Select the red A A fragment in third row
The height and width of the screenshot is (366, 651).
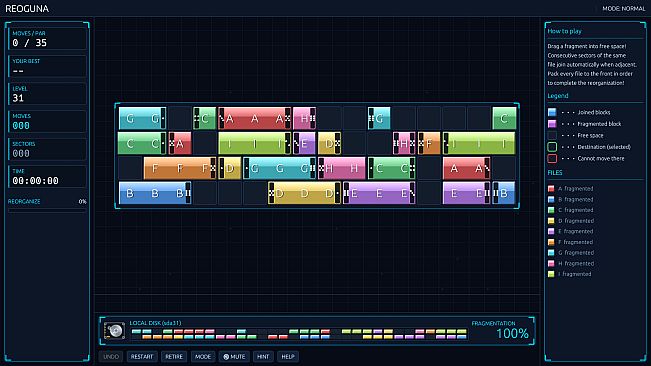(x=466, y=168)
